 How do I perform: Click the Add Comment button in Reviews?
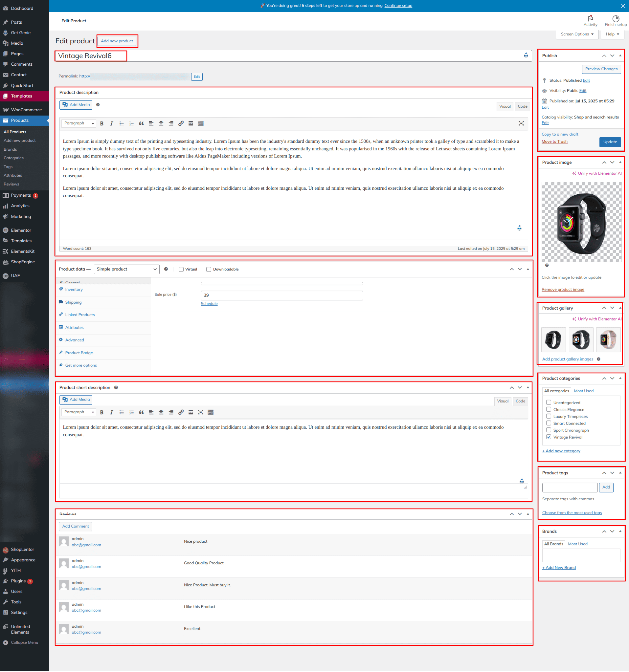pyautogui.click(x=76, y=527)
